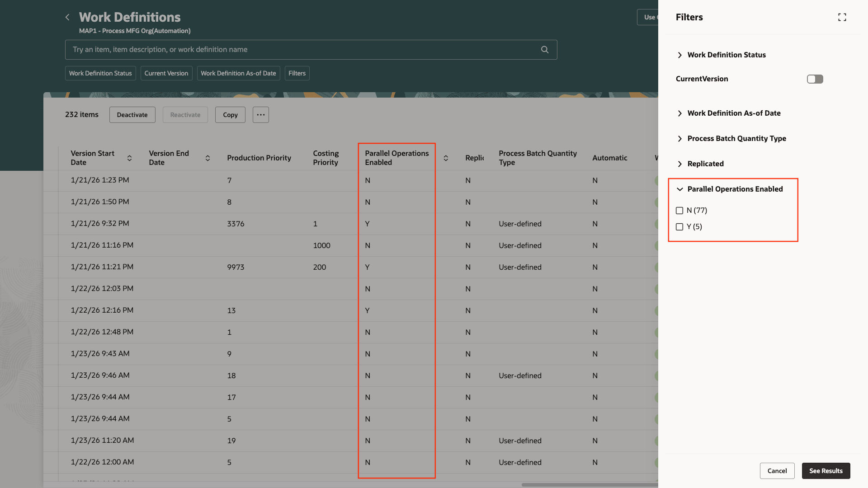
Task: Click the Current Version filter chip
Action: click(x=166, y=73)
